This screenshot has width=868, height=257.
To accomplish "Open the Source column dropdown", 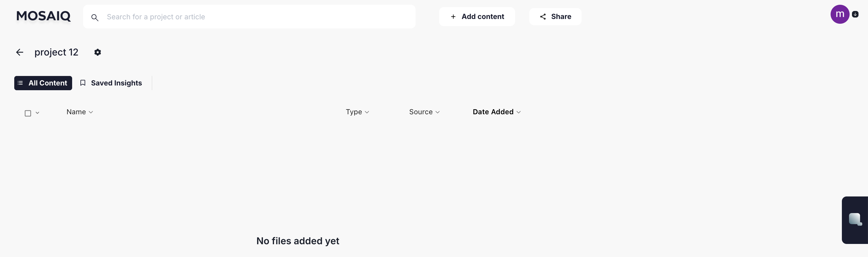I will click(x=424, y=112).
